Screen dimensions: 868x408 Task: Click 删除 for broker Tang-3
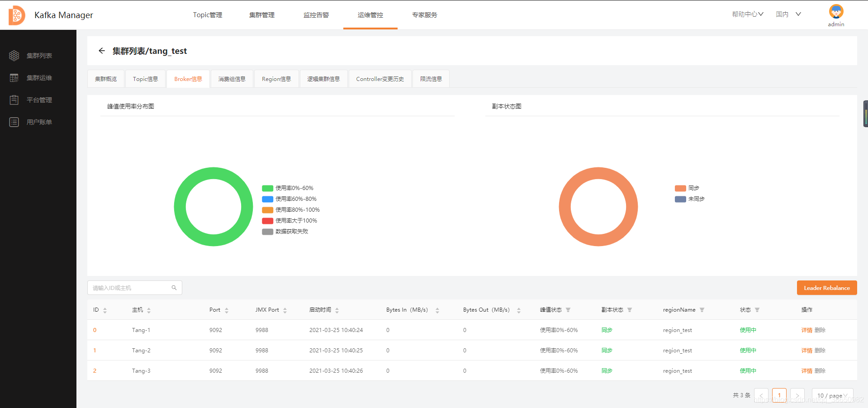coord(820,371)
